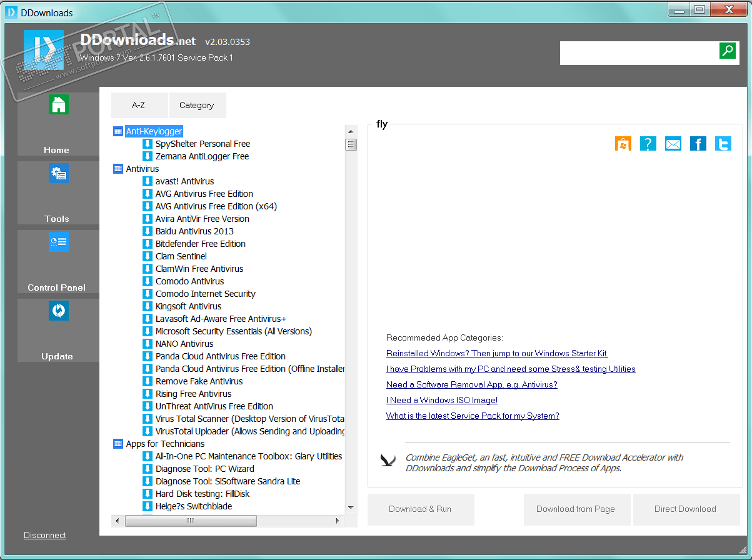Image resolution: width=752 pixels, height=560 pixels.
Task: Click download arrow icon beside Clam Sentinel
Action: [148, 256]
